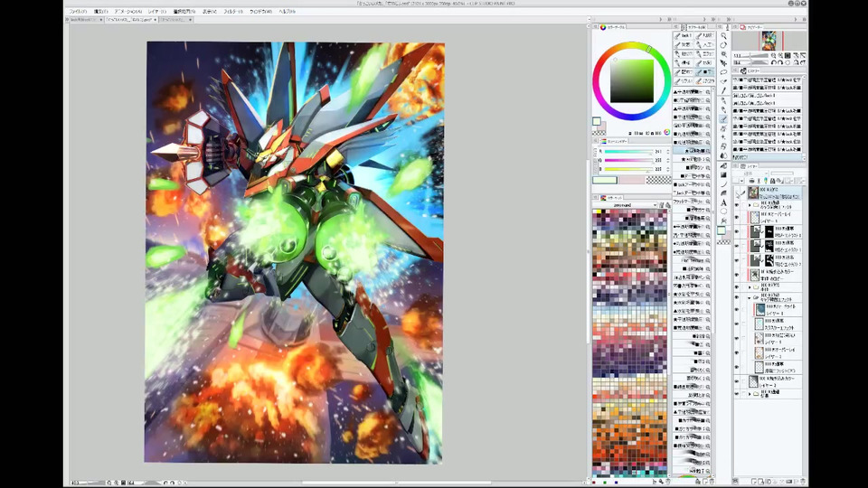
Task: Select the transparent color swatch below the color wheel
Action: coord(599,133)
